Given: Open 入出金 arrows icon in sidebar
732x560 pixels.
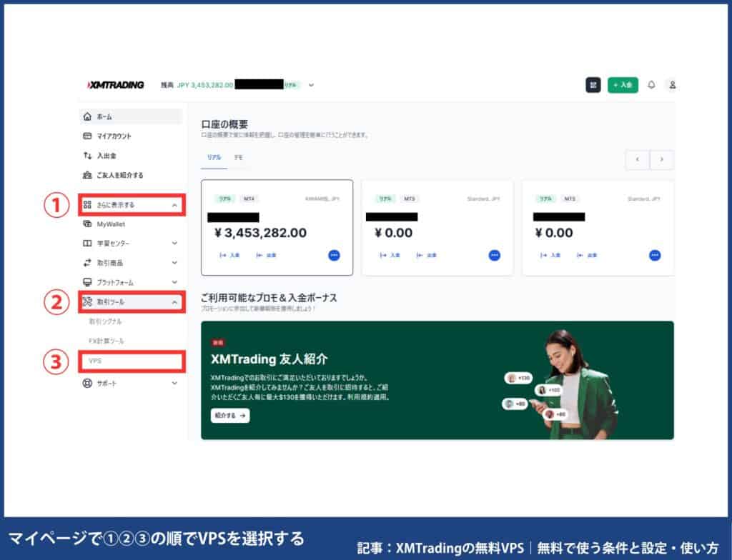Looking at the screenshot, I should click(x=87, y=156).
